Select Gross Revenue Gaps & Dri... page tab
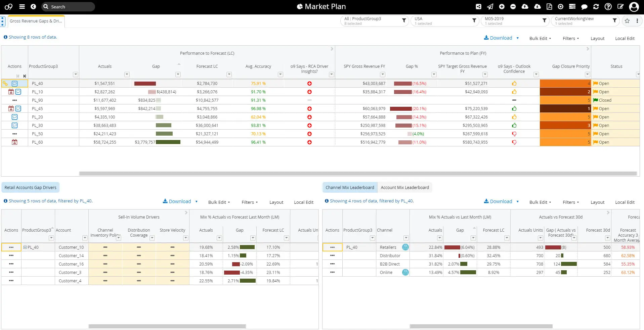The height and width of the screenshot is (330, 644). click(x=36, y=21)
